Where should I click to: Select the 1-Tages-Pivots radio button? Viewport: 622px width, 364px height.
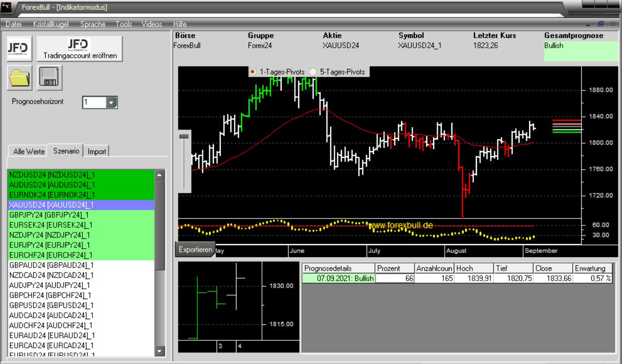coord(253,72)
